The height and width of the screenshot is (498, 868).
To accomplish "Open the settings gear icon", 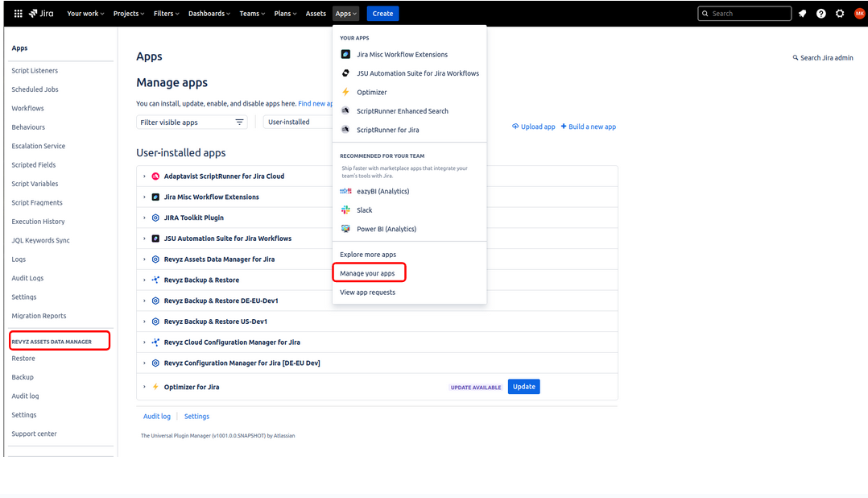I will pyautogui.click(x=840, y=14).
